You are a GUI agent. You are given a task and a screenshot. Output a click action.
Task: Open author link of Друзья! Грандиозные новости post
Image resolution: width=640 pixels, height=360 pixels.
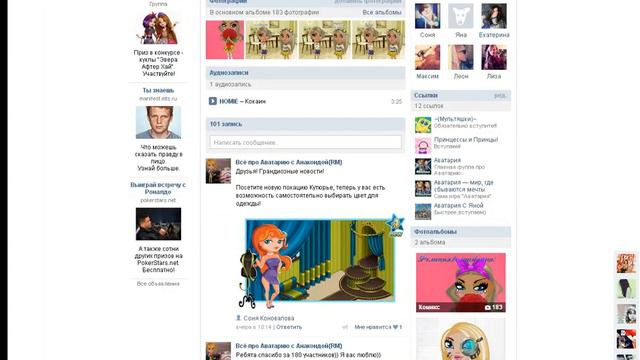[x=289, y=162]
